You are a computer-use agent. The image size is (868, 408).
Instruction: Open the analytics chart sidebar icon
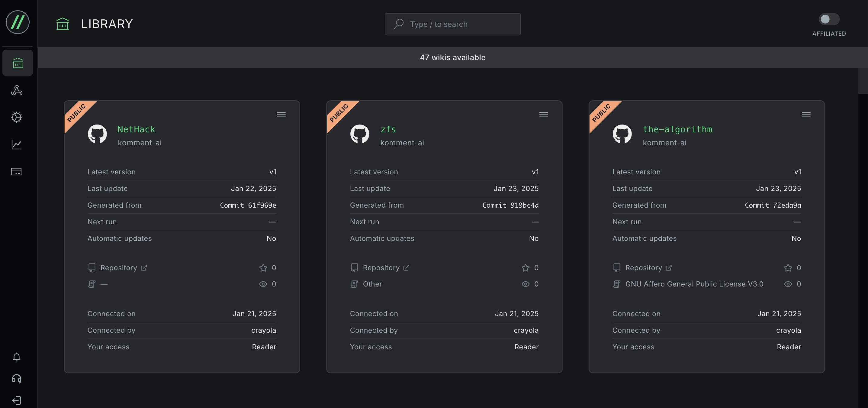tap(17, 144)
